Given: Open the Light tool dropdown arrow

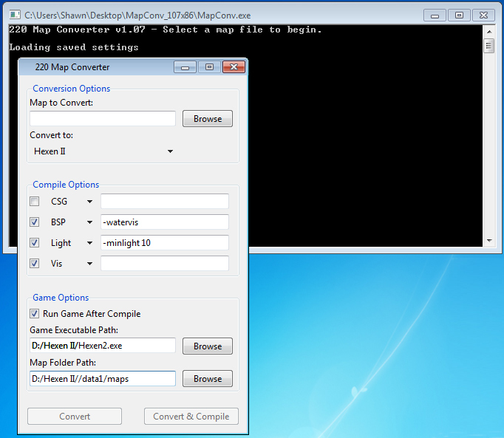Looking at the screenshot, I should coord(89,243).
